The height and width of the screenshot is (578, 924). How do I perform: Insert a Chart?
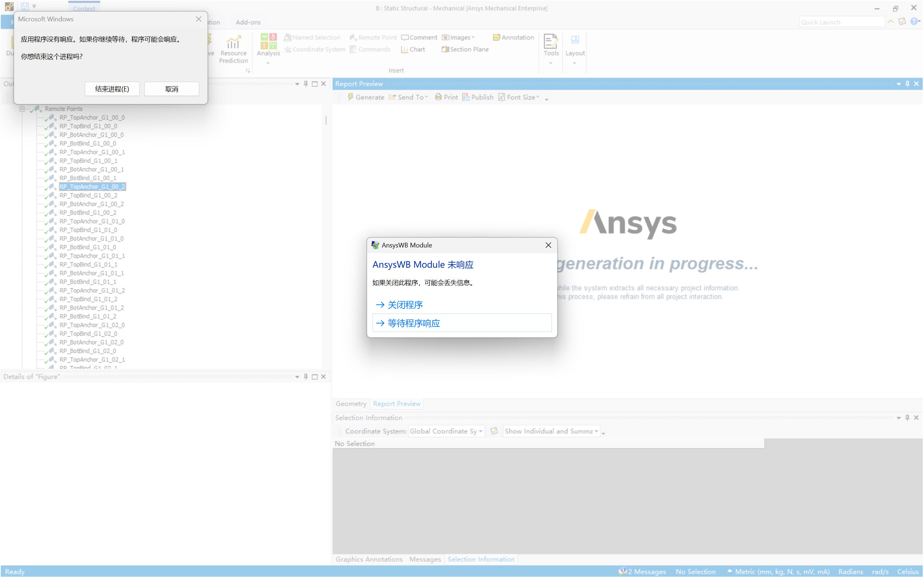point(413,49)
